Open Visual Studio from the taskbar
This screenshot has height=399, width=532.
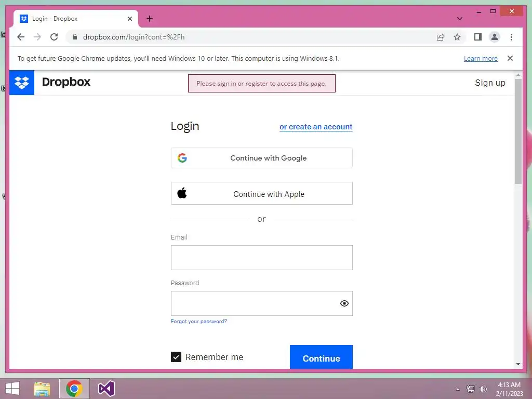106,389
